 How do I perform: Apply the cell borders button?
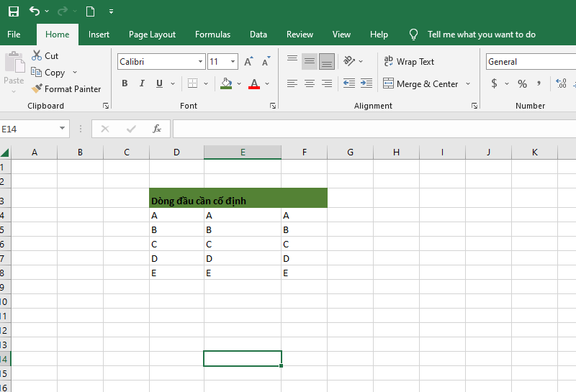(x=192, y=83)
